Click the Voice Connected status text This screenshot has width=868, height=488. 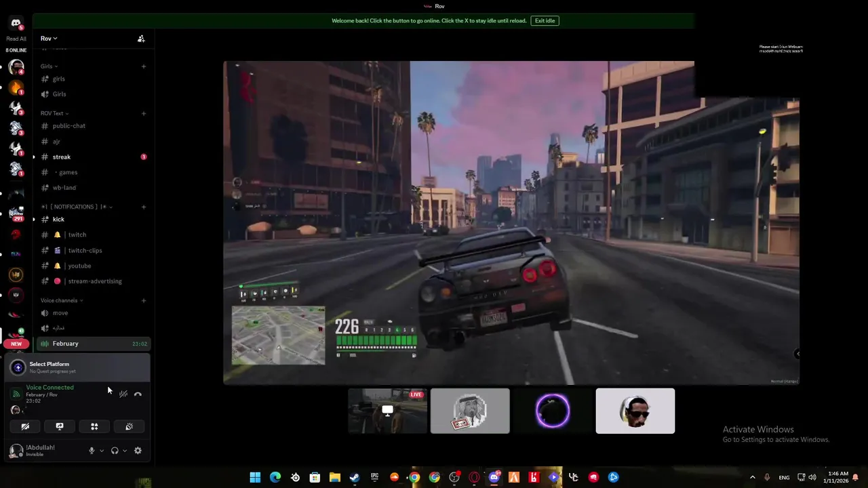(x=50, y=388)
